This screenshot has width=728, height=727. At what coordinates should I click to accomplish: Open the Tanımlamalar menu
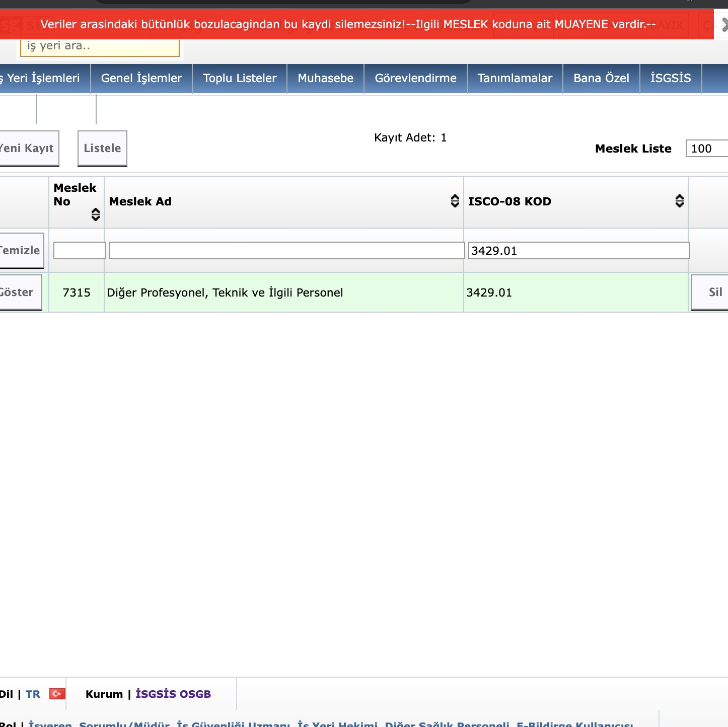515,79
